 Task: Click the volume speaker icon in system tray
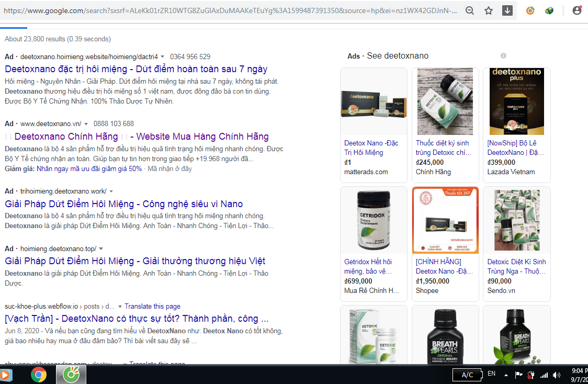(557, 375)
